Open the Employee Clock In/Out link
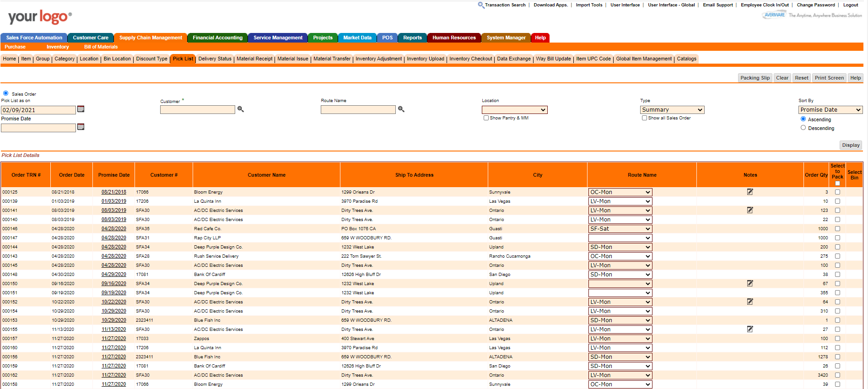The image size is (868, 389). tap(765, 5)
